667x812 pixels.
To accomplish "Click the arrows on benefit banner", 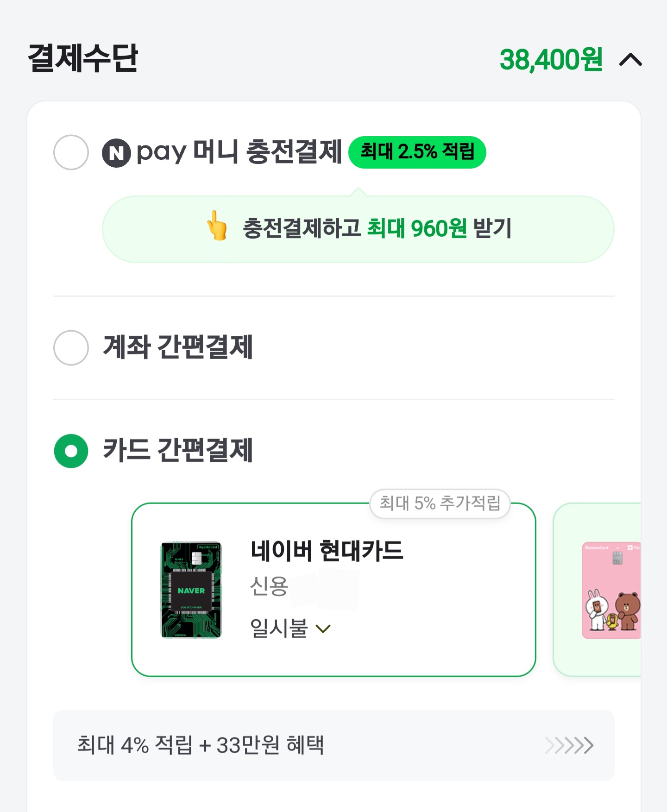I will tap(569, 745).
